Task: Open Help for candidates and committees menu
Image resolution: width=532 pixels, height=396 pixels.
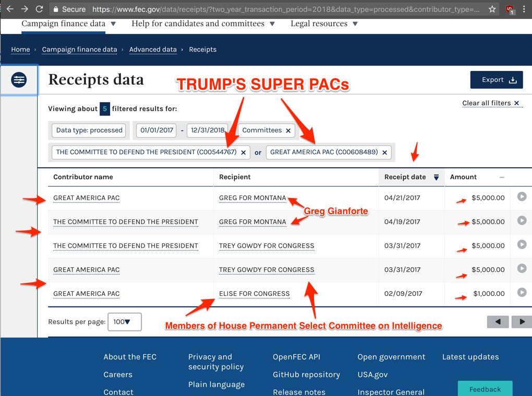Action: pyautogui.click(x=203, y=24)
